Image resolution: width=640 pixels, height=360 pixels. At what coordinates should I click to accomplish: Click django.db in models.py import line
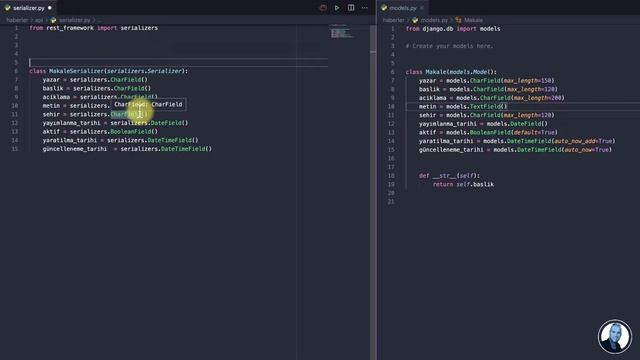[x=438, y=29]
